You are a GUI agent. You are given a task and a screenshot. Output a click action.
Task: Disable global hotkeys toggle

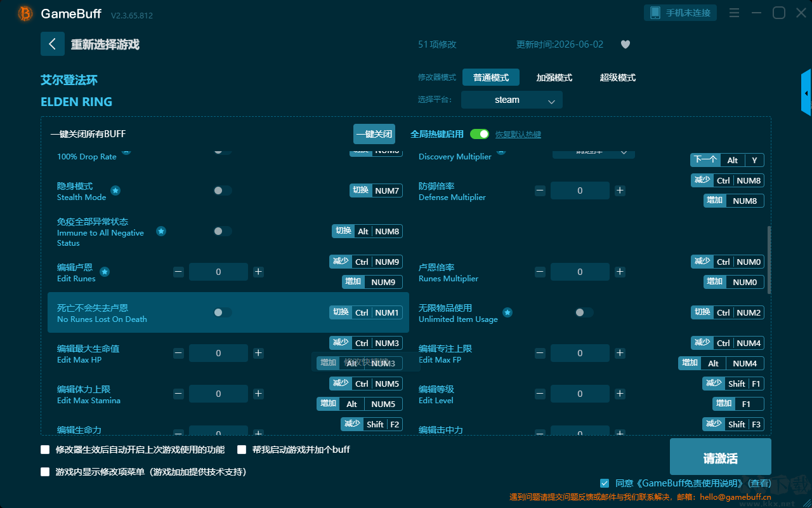[480, 134]
